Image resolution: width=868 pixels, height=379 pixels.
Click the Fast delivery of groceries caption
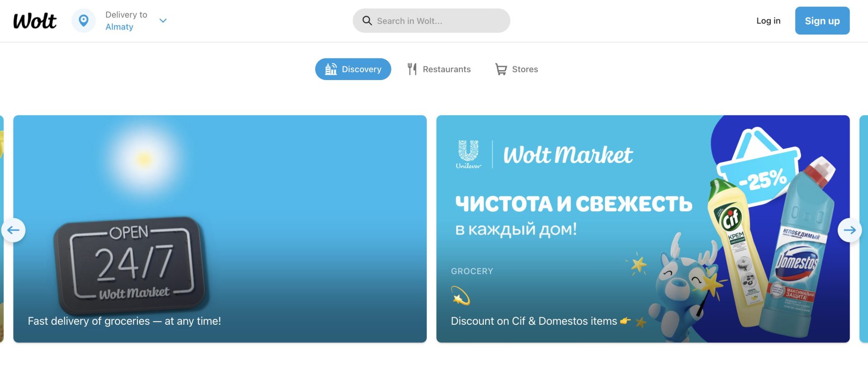[124, 321]
